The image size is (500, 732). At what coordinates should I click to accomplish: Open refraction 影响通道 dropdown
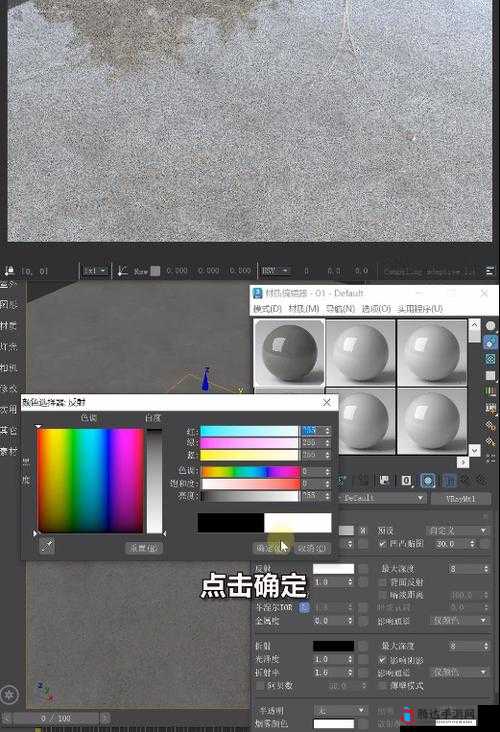coord(459,672)
